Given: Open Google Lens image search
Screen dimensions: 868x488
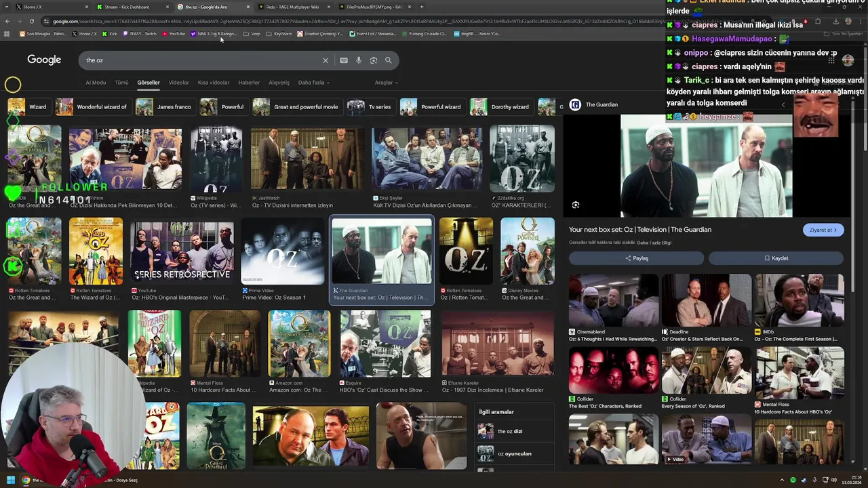Looking at the screenshot, I should (x=374, y=60).
